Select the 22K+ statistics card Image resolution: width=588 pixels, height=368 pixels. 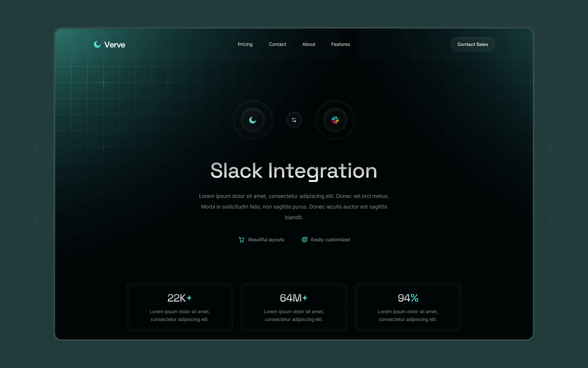point(180,307)
